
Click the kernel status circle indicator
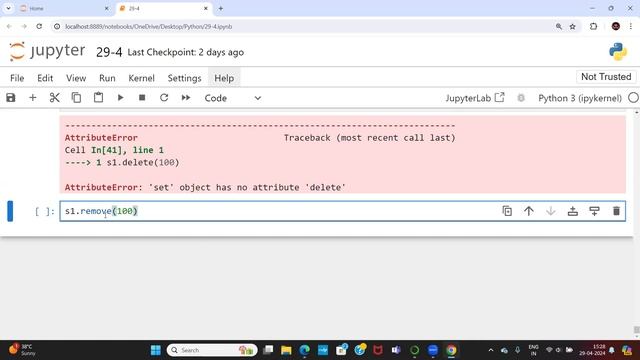tap(633, 98)
